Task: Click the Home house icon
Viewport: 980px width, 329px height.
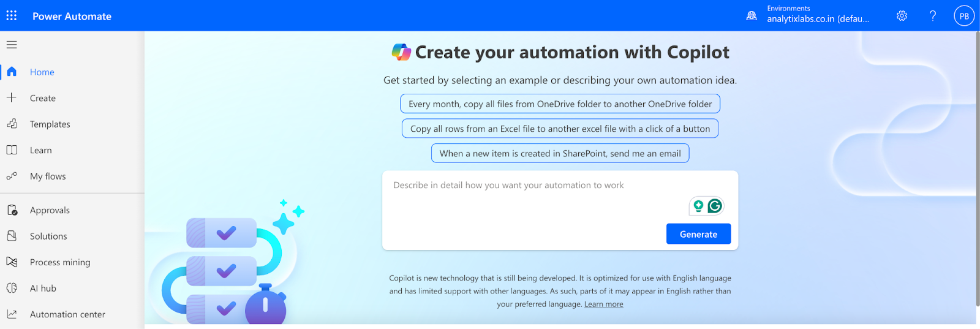Action: (x=12, y=72)
